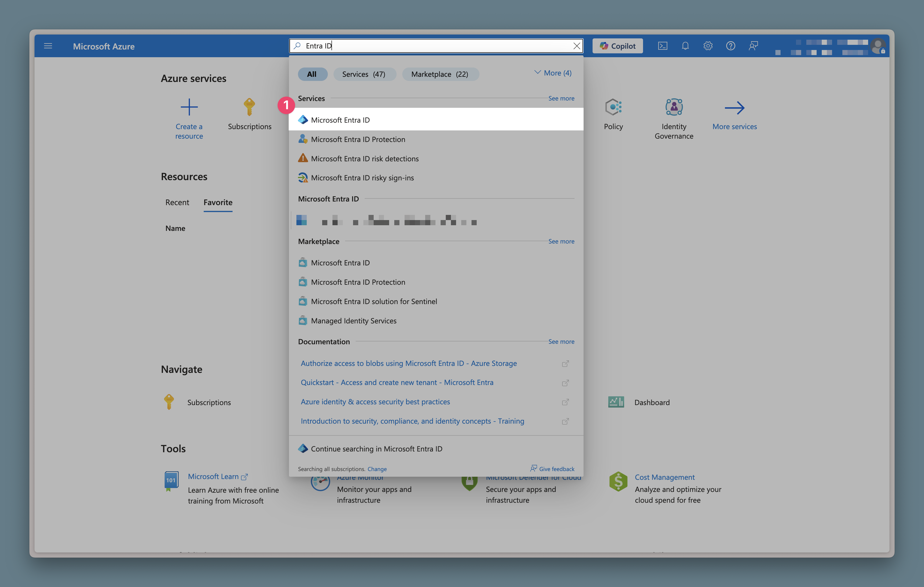
Task: Open the Identity Governance icon
Action: pyautogui.click(x=674, y=107)
